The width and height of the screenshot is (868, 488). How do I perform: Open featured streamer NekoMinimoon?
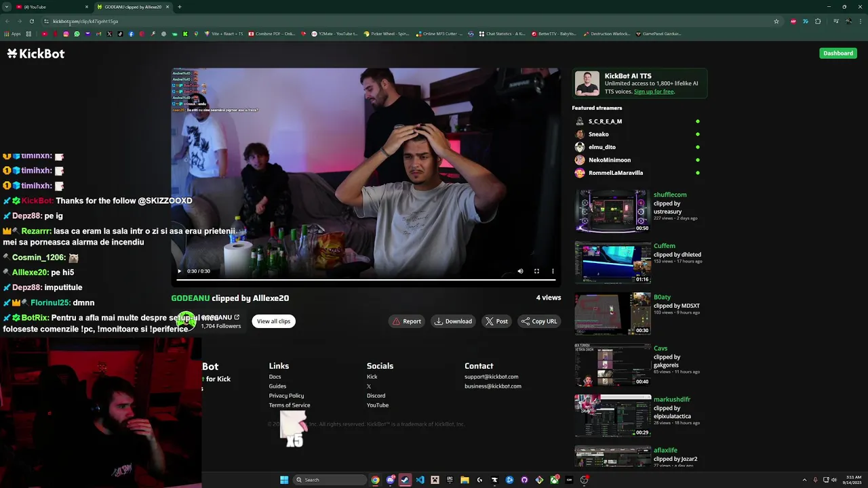tap(609, 160)
